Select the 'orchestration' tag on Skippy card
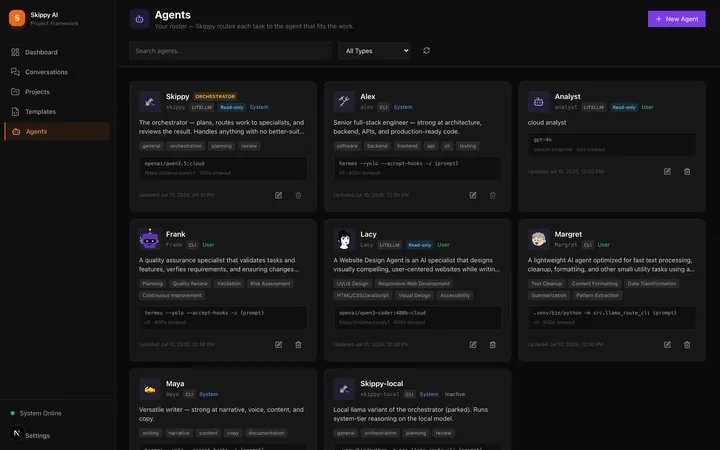The width and height of the screenshot is (720, 450). (x=186, y=146)
